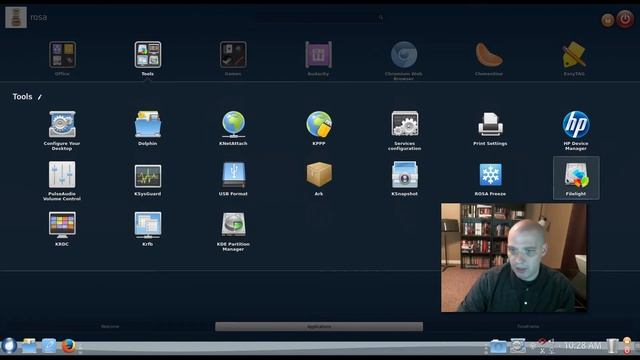This screenshot has height=360, width=640.
Task: Click the clock showing 10:28 AM
Action: pyautogui.click(x=582, y=346)
